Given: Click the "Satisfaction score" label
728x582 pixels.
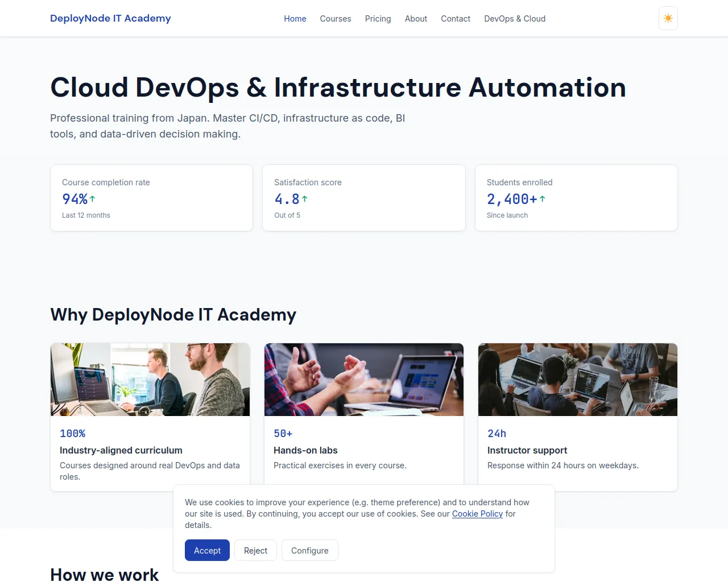Looking at the screenshot, I should (x=308, y=182).
